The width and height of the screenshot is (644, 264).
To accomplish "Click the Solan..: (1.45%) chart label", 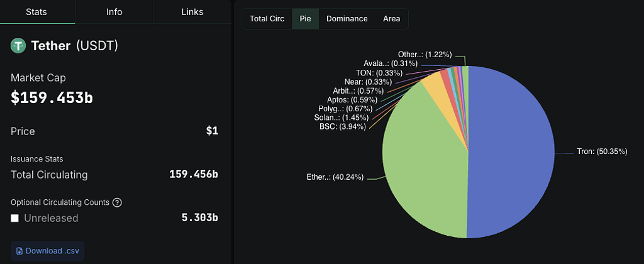I will 336,118.
